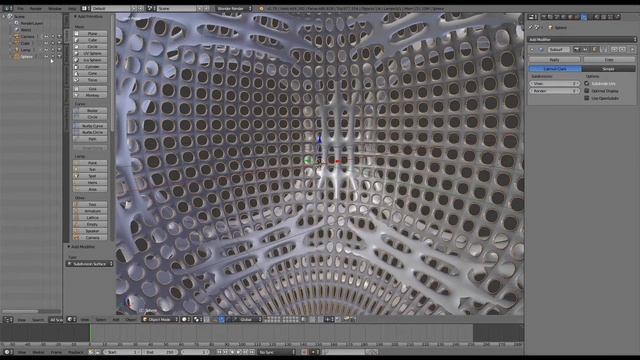Add a Cube mesh primitive
This screenshot has width=640, height=360.
[90, 40]
